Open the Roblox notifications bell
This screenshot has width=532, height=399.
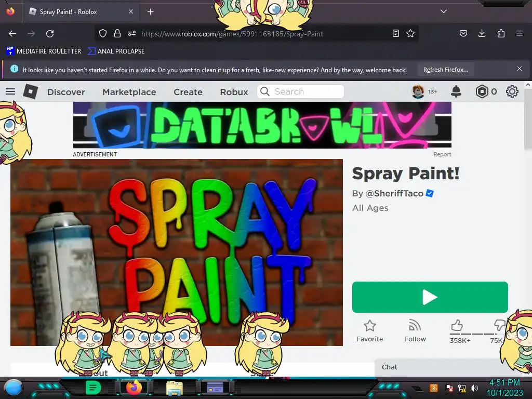(x=456, y=91)
